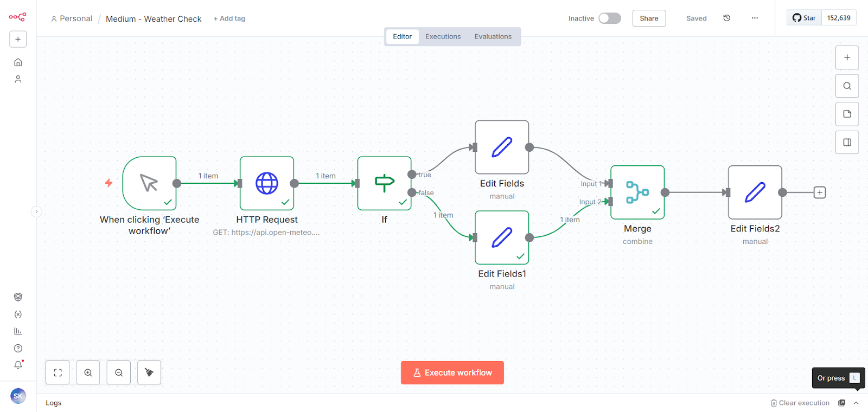Select the HTTP Request globe node
868x412 pixels.
point(267,183)
